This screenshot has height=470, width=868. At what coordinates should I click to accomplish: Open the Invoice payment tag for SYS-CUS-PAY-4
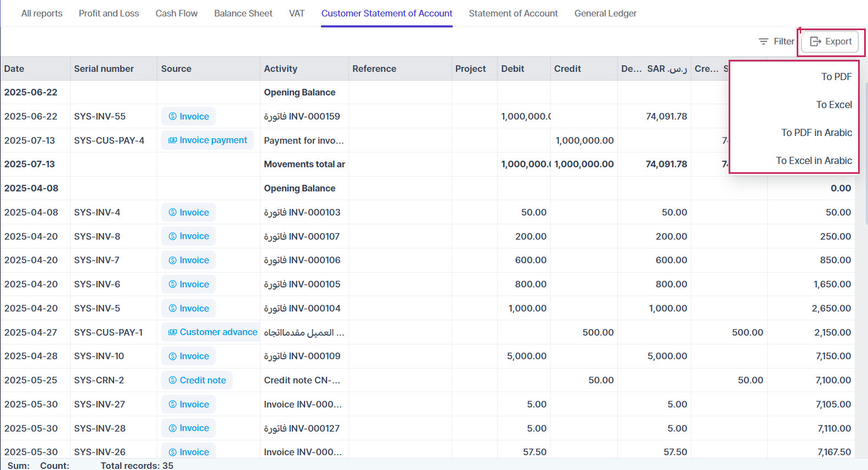click(x=207, y=140)
